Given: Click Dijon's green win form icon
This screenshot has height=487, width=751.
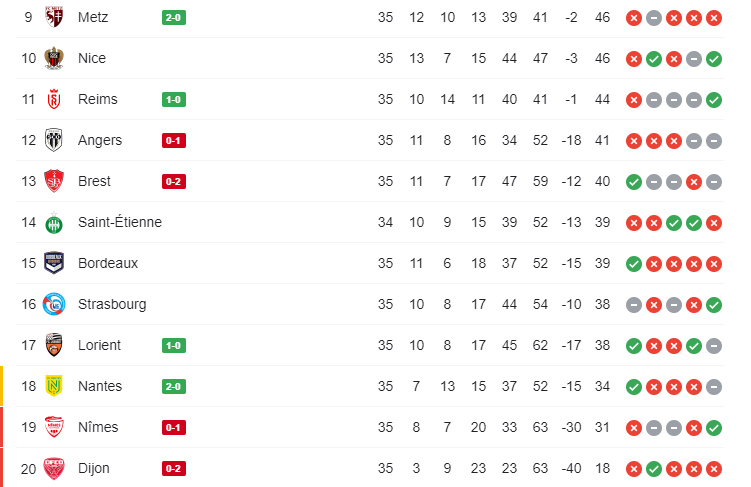Looking at the screenshot, I should click(x=654, y=469).
